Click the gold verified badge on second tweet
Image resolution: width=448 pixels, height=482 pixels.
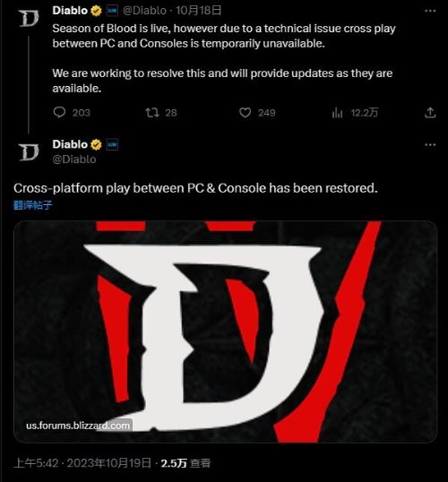96,144
